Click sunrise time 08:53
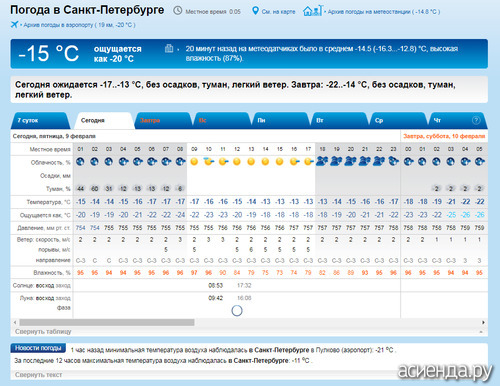500x386 pixels. 216,285
